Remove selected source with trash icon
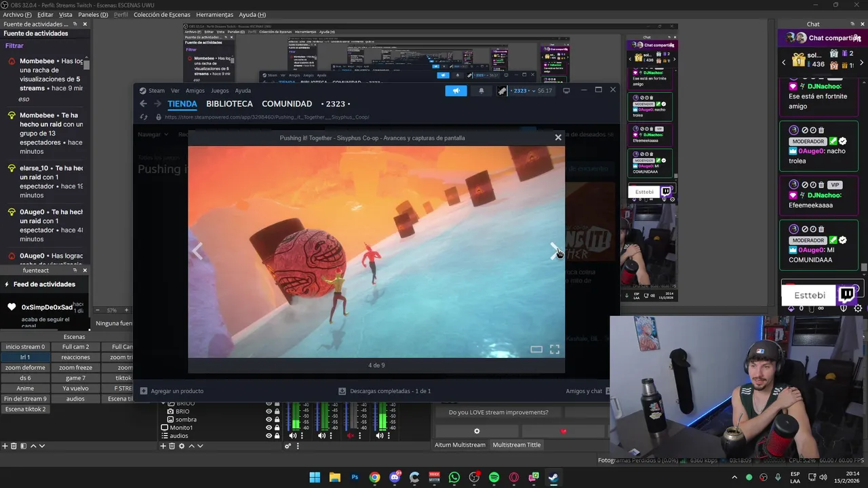Screen dimensions: 868x488 [x=172, y=446]
